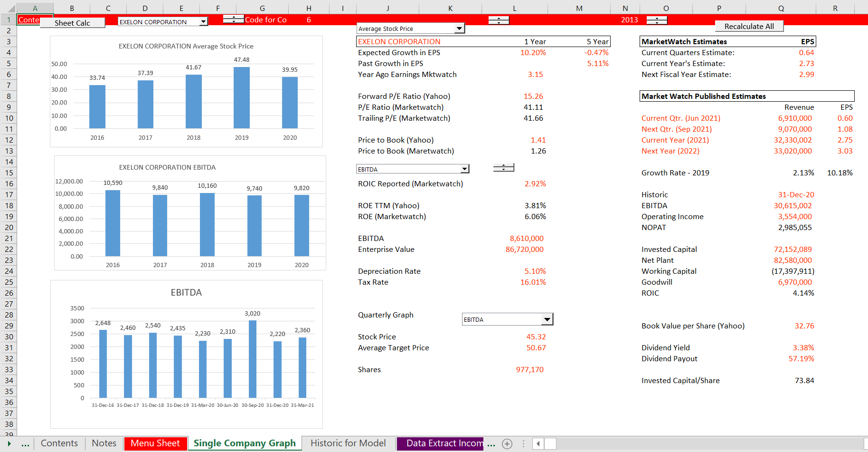Click the up arrow of the 2013 year spinner
The height and width of the screenshot is (452, 868).
[657, 18]
